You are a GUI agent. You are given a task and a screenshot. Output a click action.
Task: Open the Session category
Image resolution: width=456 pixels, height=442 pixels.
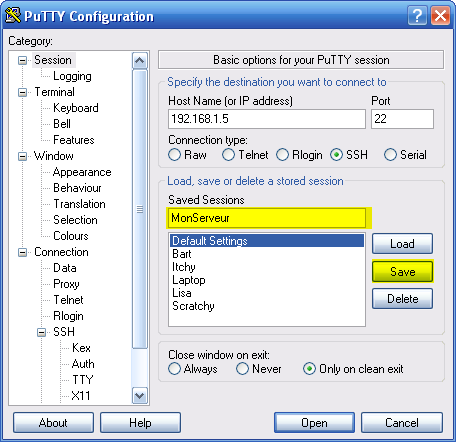53,60
